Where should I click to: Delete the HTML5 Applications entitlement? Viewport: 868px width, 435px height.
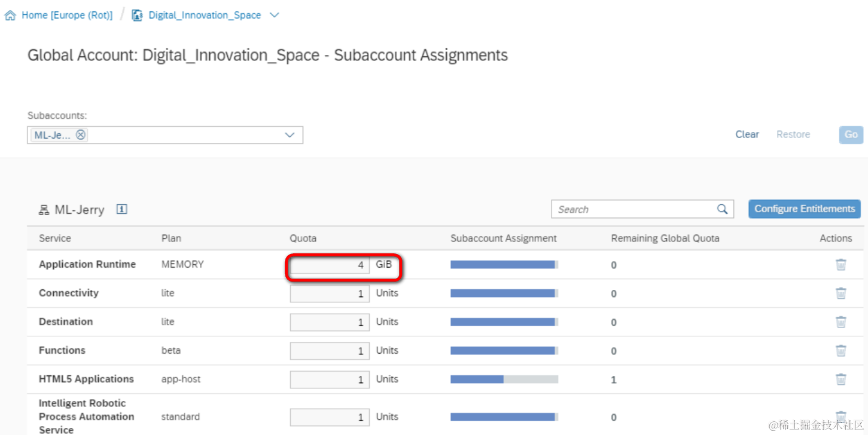pos(841,379)
